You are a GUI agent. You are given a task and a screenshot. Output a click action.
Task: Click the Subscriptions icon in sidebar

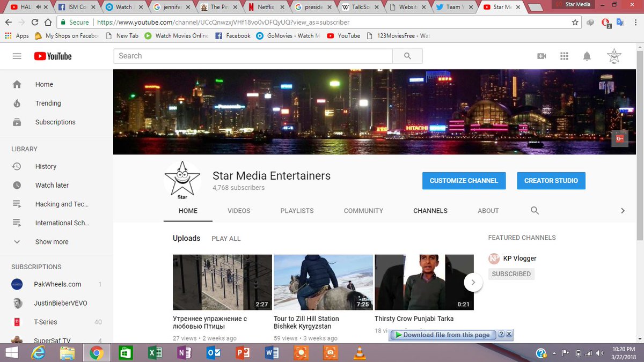(17, 122)
